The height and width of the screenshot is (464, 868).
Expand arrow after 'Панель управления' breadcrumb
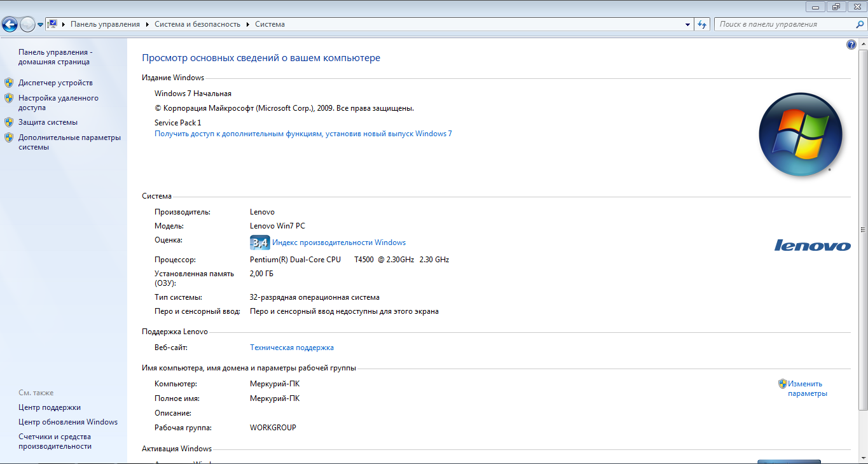point(148,24)
